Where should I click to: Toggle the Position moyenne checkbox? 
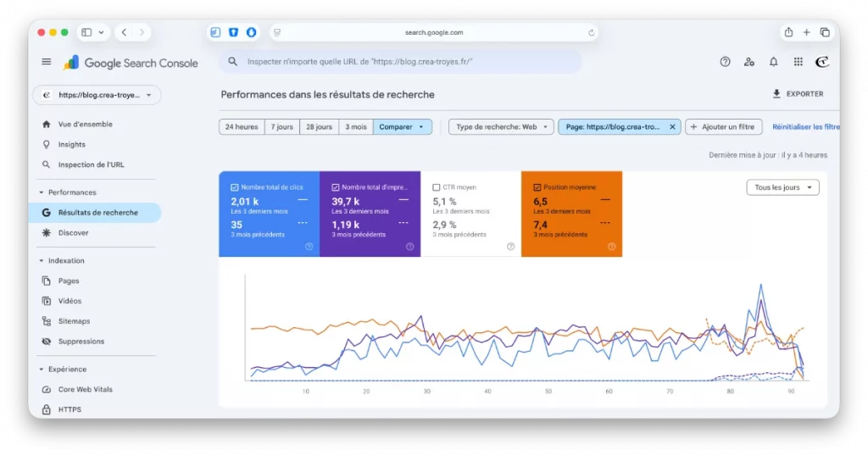[x=537, y=187]
